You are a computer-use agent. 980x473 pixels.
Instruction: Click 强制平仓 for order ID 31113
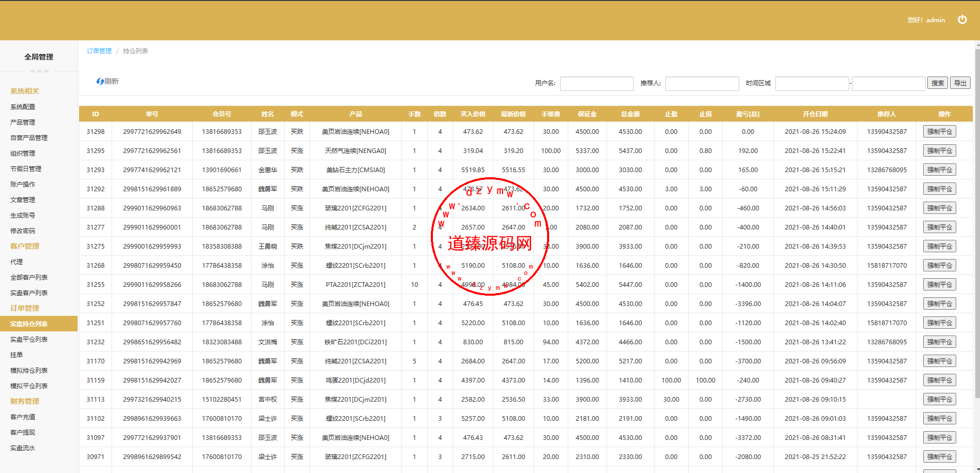[x=939, y=400]
